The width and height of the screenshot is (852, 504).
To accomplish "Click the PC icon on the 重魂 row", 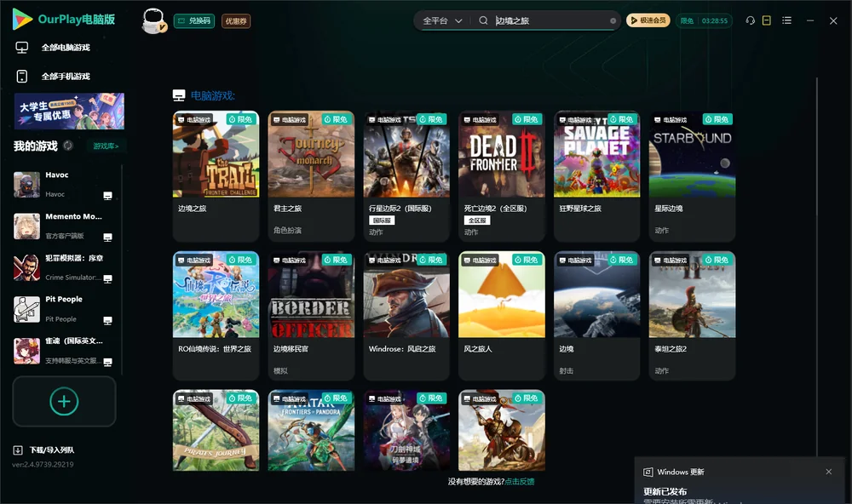I will [x=107, y=362].
